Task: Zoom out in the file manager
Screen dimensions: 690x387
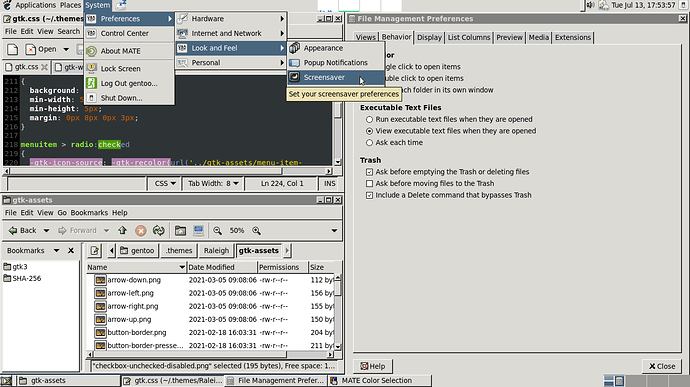Action: click(x=217, y=231)
